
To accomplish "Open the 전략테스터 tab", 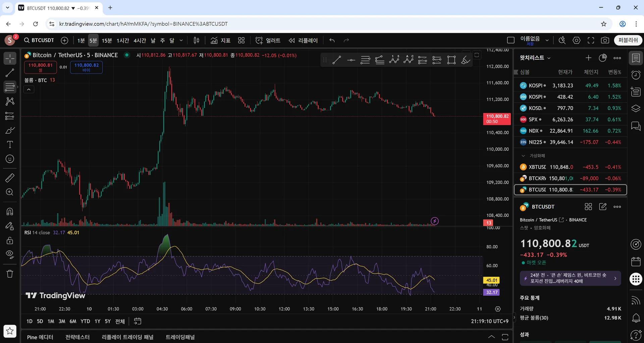I will tap(77, 337).
